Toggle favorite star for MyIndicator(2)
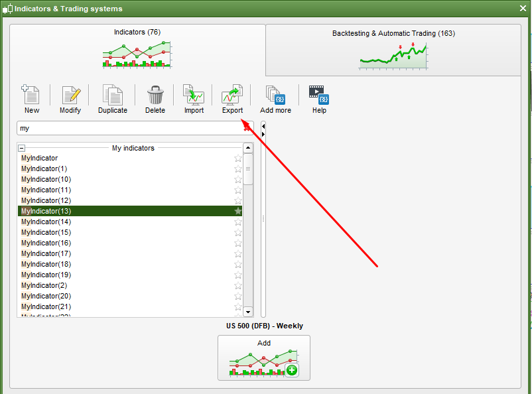The width and height of the screenshot is (532, 394). [x=238, y=285]
